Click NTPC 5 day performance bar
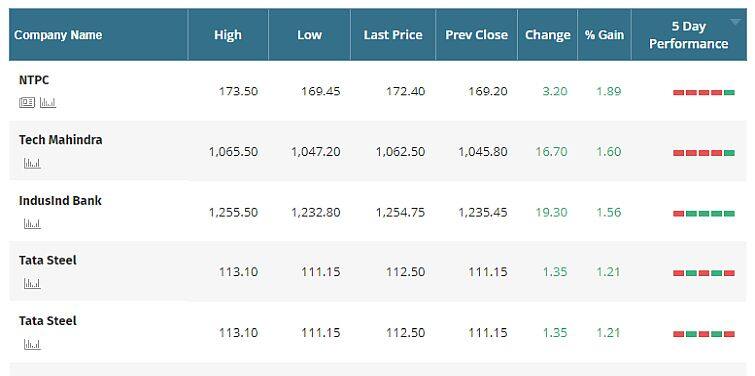The width and height of the screenshot is (755, 376). pos(703,92)
